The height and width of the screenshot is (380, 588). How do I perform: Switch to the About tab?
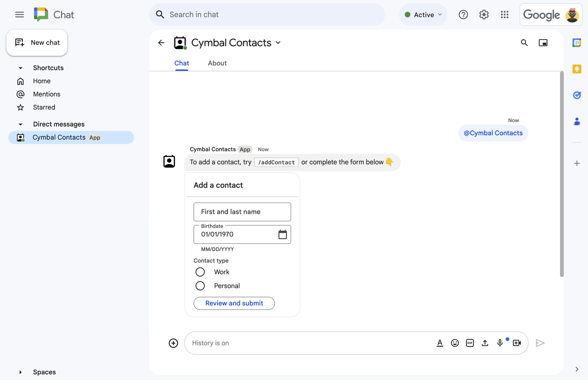[x=217, y=63]
